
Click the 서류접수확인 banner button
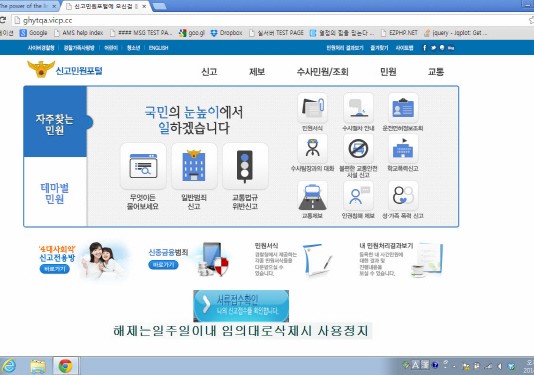(241, 306)
